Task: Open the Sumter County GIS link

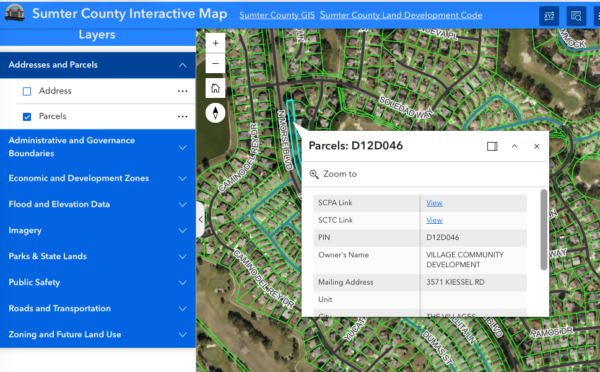Action: (x=277, y=15)
